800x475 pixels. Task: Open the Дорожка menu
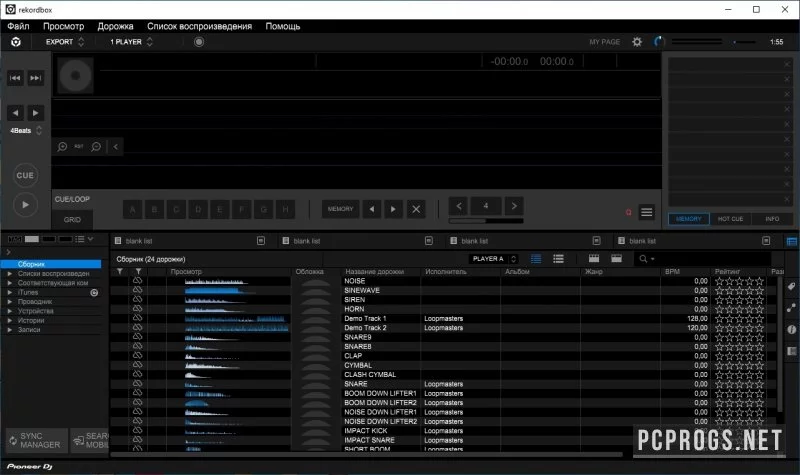115,27
